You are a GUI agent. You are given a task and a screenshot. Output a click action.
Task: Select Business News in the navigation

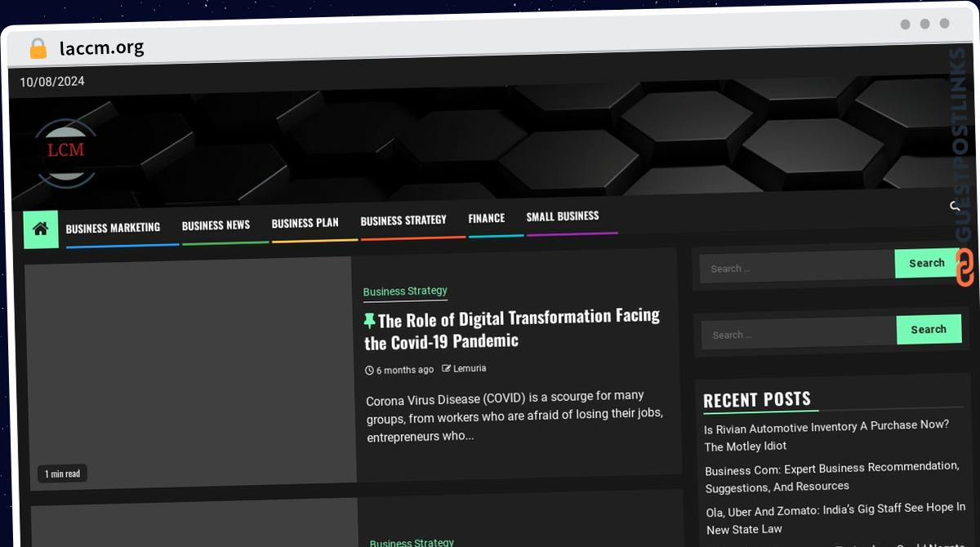(x=216, y=225)
